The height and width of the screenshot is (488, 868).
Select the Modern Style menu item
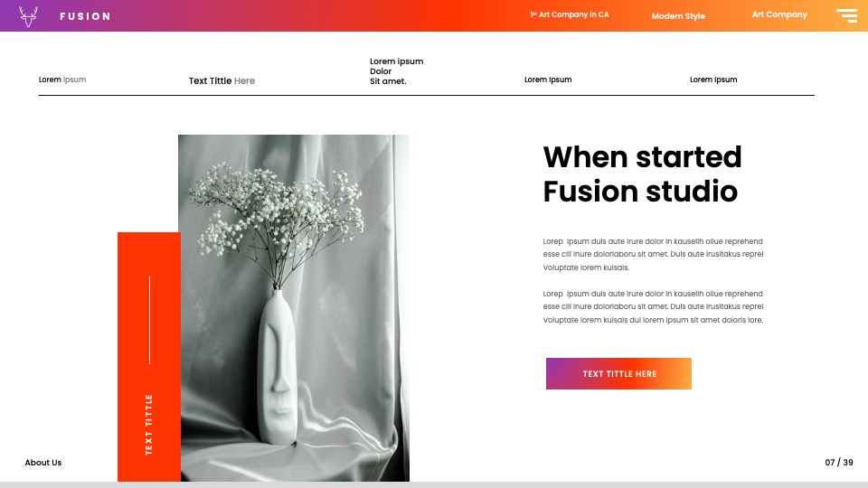(678, 16)
